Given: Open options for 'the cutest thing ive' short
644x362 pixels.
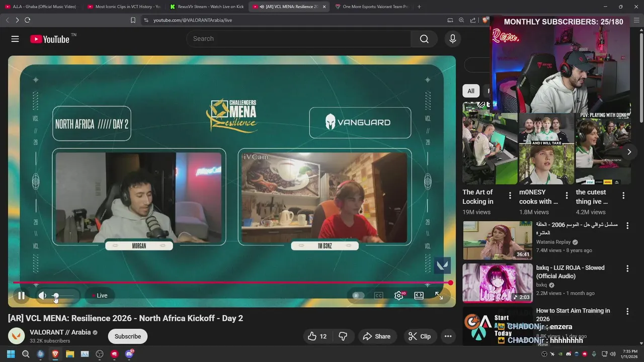Looking at the screenshot, I should (623, 196).
